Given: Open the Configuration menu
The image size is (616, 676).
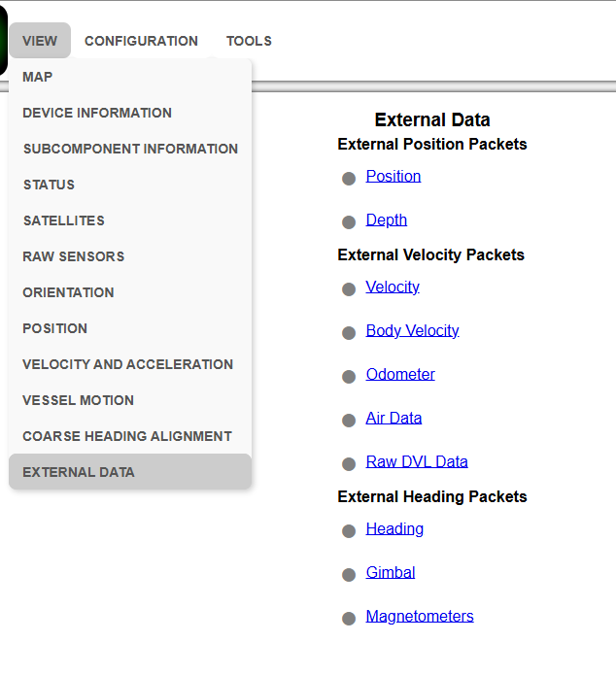Looking at the screenshot, I should tap(141, 41).
